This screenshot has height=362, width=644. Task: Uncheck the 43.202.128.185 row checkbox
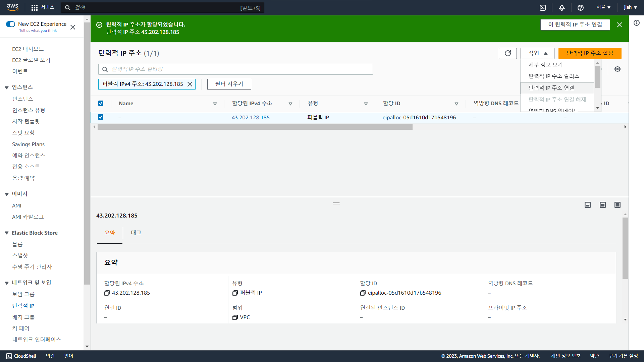pos(101,117)
